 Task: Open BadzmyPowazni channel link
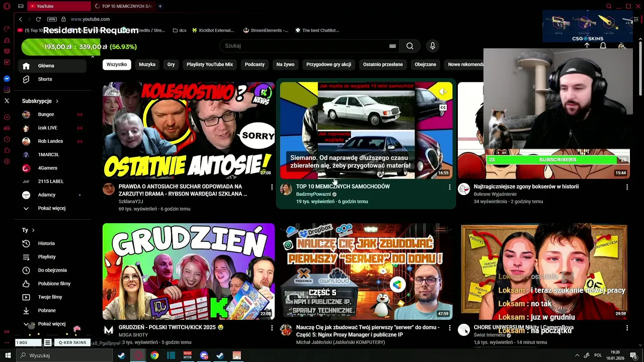pos(313,194)
